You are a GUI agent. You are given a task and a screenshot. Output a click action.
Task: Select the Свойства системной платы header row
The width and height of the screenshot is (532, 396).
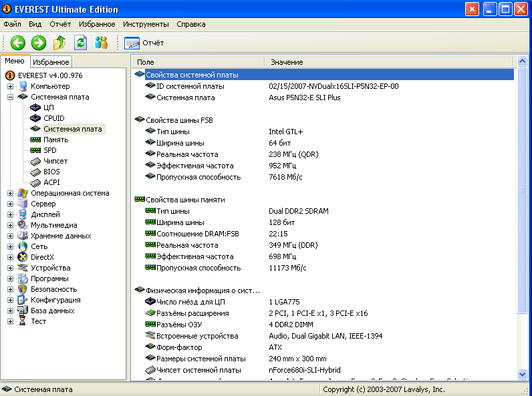pyautogui.click(x=323, y=75)
